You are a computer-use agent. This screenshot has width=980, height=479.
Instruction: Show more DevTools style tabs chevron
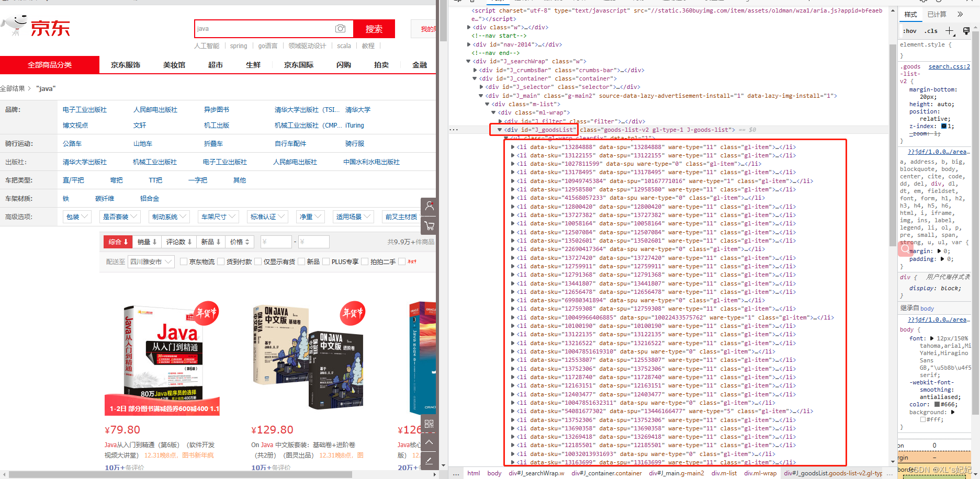(x=960, y=14)
